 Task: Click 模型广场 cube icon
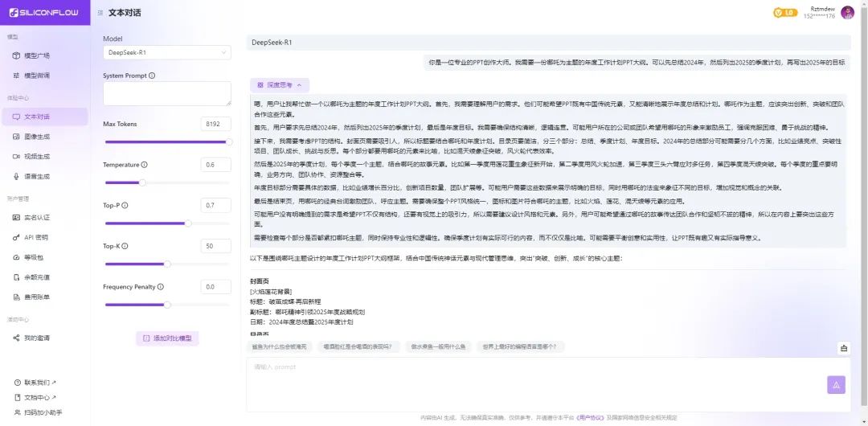[x=16, y=55]
